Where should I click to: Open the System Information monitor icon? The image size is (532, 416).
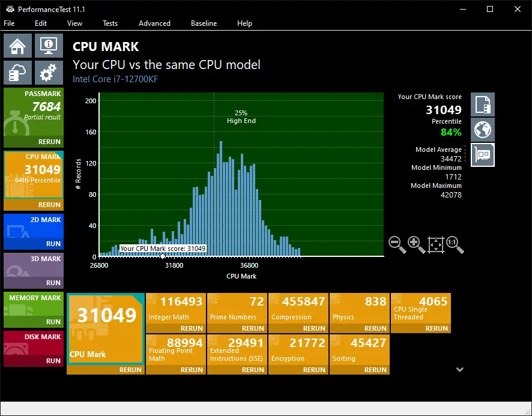[x=49, y=46]
